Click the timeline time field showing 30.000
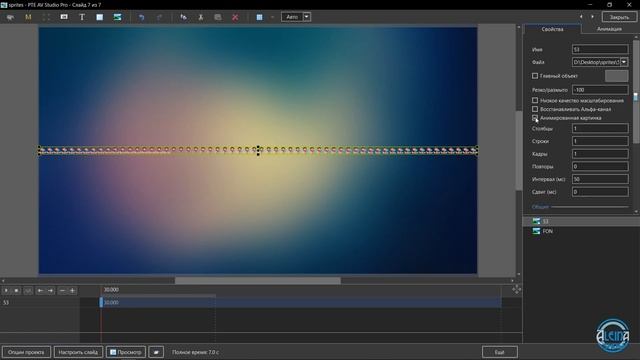Screen dimensions: 640x360 coord(111,290)
